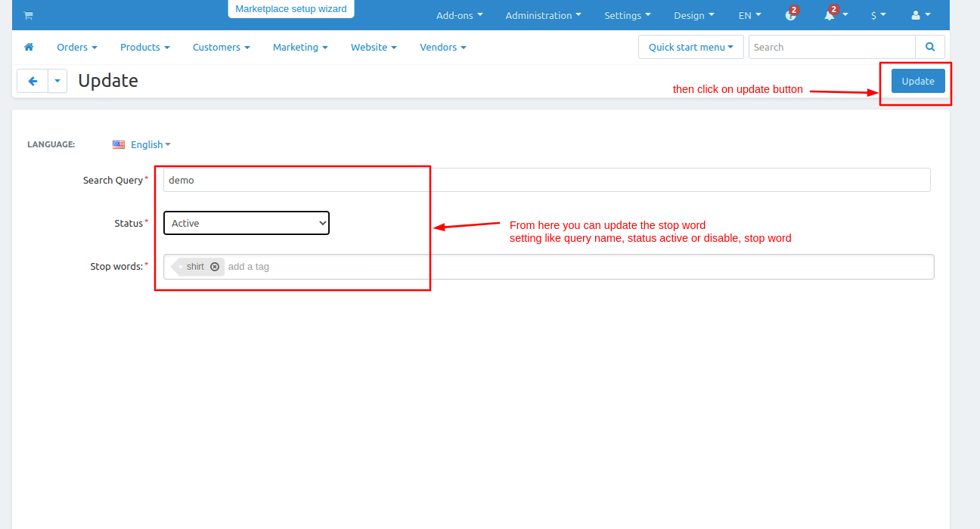Open the Products menu

click(x=144, y=47)
